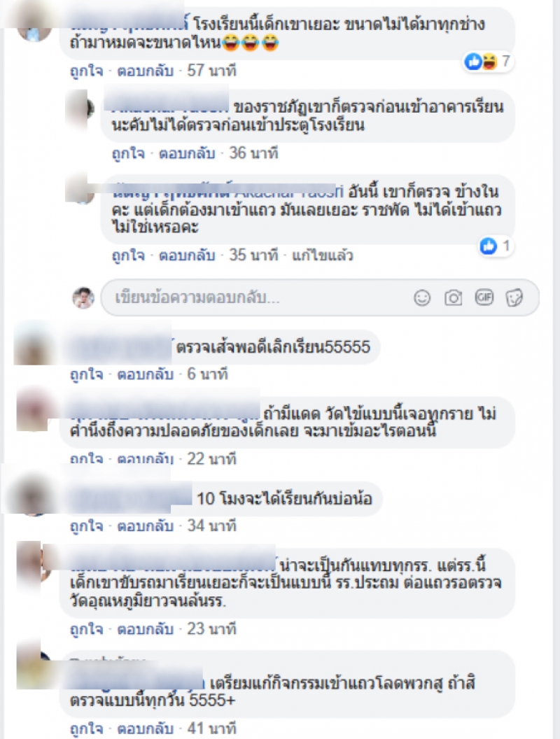Viewport: 560px width, 739px height.
Task: Attach a photo using the camera icon
Action: (453, 298)
